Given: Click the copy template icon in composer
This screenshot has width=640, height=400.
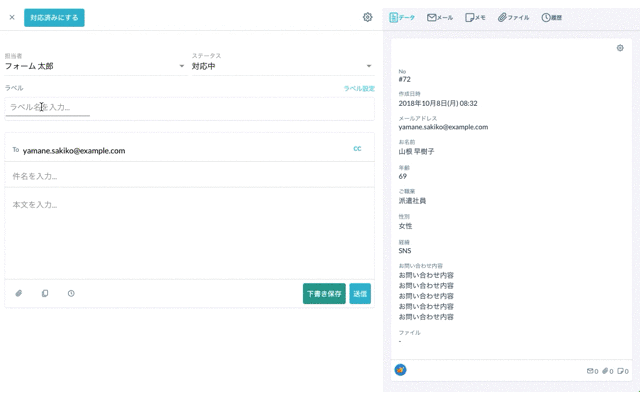Looking at the screenshot, I should pyautogui.click(x=45, y=294).
